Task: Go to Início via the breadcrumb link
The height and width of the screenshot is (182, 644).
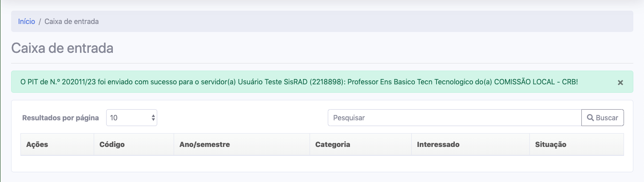Action: [x=27, y=21]
